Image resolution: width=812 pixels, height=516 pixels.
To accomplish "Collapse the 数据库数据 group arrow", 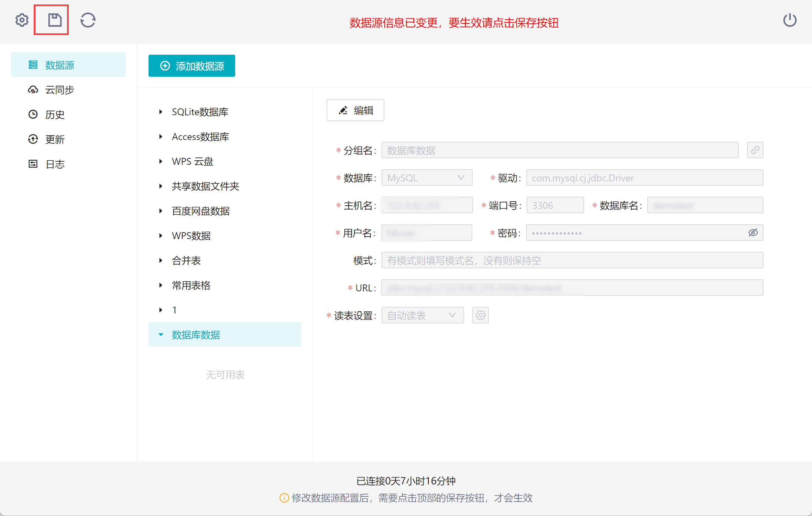I will [x=161, y=335].
